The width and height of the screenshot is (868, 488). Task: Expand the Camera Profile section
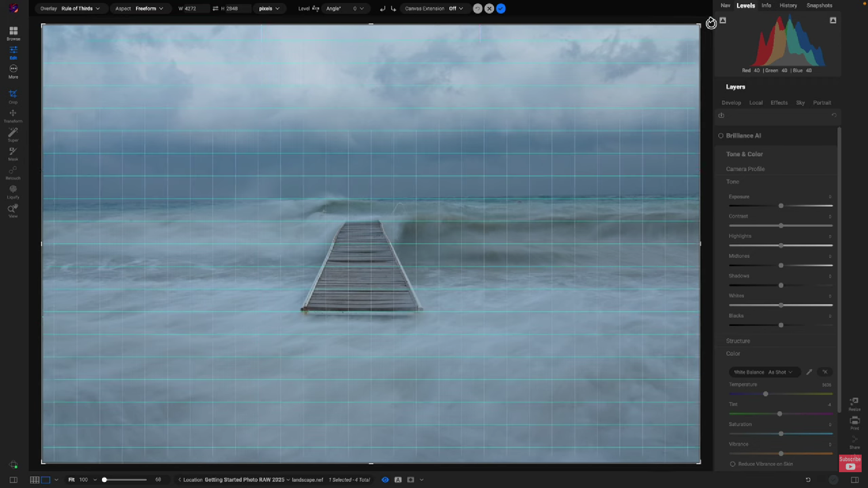(x=745, y=169)
